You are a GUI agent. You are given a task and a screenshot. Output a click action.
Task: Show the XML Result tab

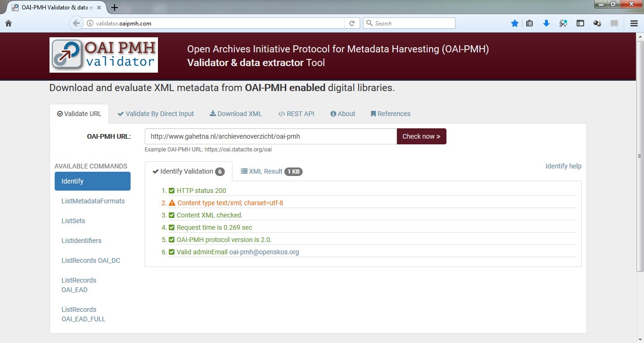(272, 171)
